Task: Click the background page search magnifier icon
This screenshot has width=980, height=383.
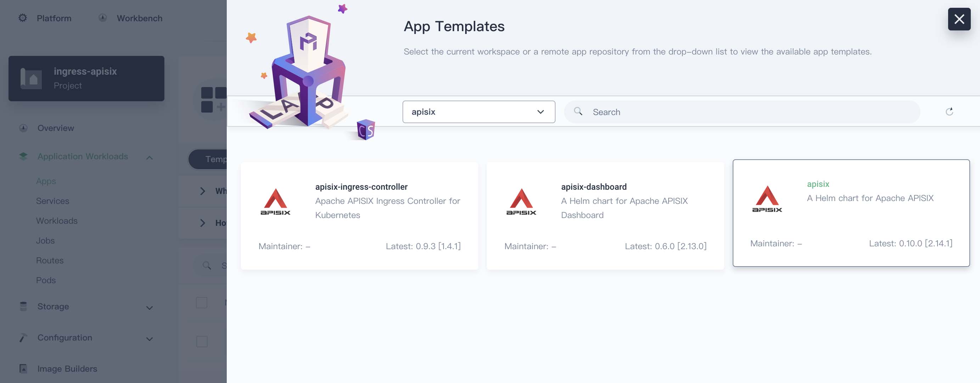Action: coord(207,265)
